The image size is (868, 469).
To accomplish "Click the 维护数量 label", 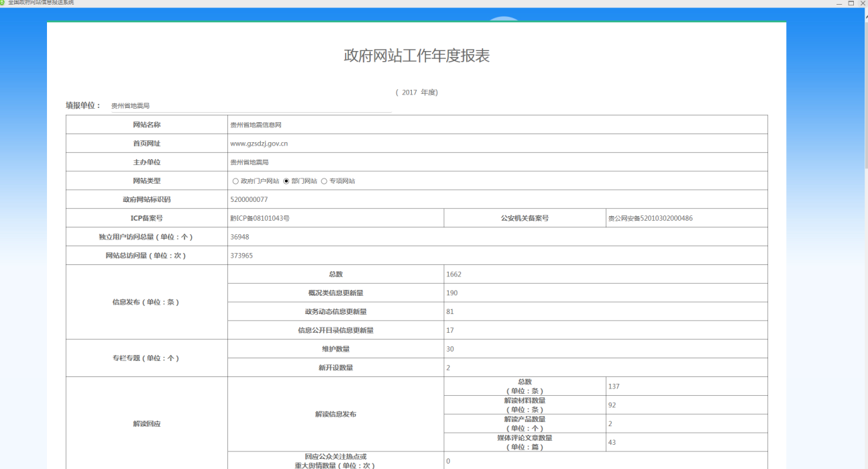I will click(x=335, y=349).
